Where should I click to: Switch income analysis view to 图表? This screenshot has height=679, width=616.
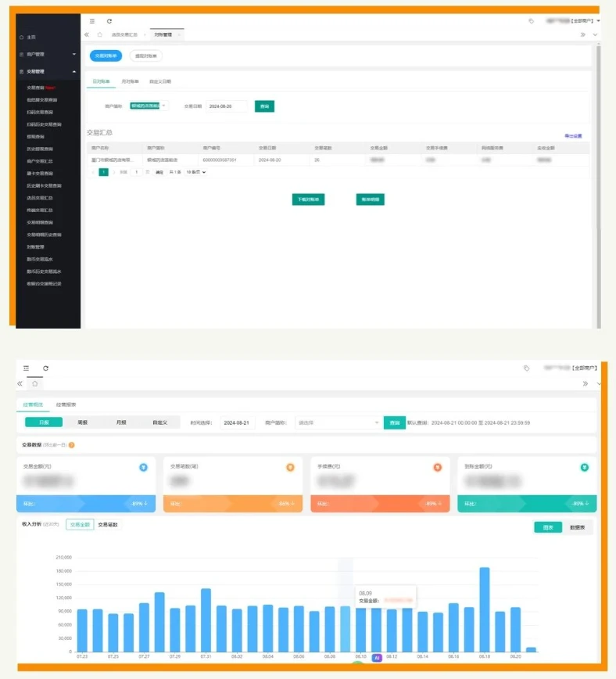click(548, 527)
